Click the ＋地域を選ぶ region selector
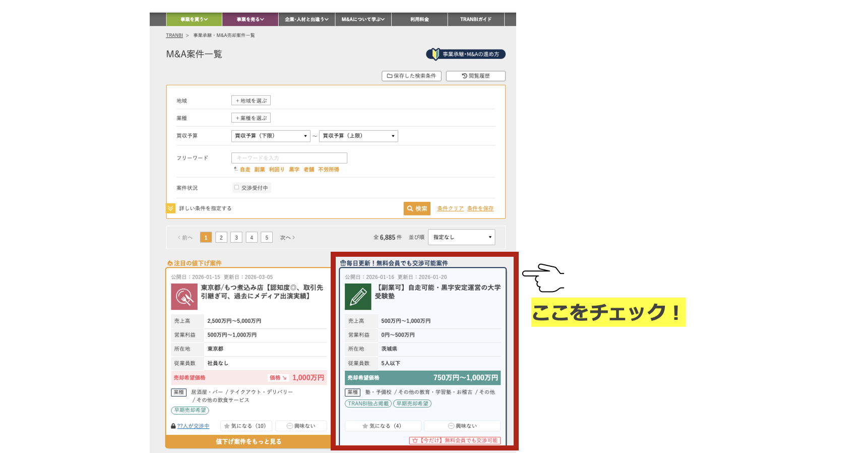Image resolution: width=868 pixels, height=453 pixels. point(251,100)
